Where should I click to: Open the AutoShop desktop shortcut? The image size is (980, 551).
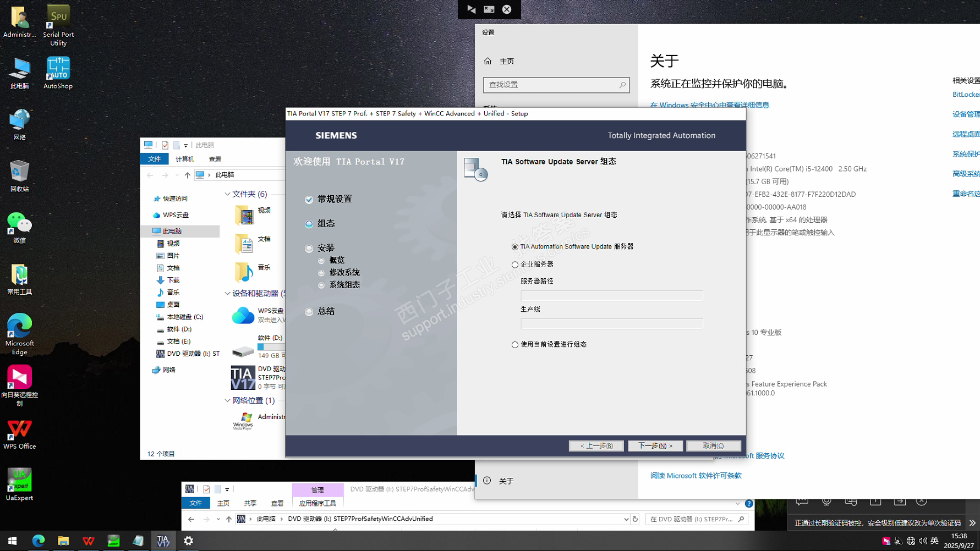[x=58, y=73]
